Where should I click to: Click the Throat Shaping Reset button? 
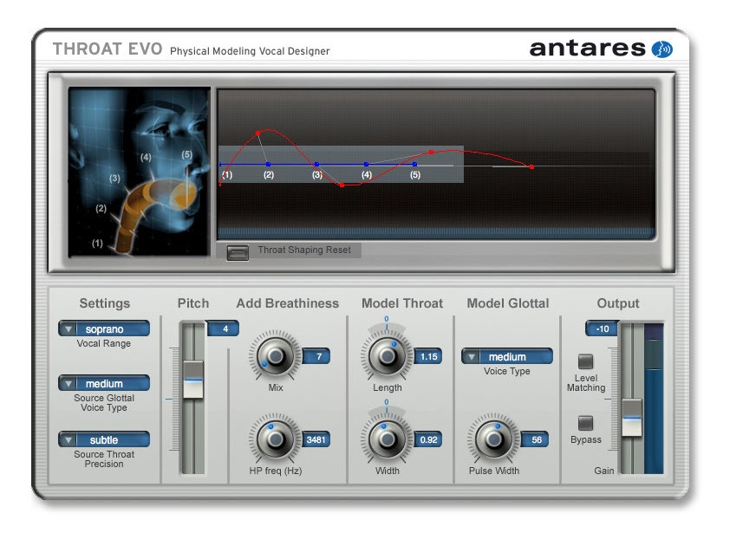[238, 252]
